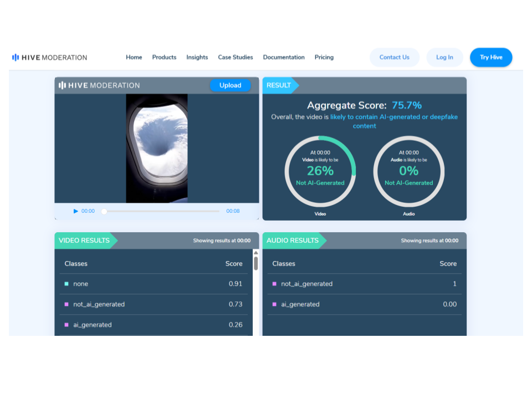Expand the Insights navigation menu
The width and height of the screenshot is (532, 399).
click(x=197, y=57)
